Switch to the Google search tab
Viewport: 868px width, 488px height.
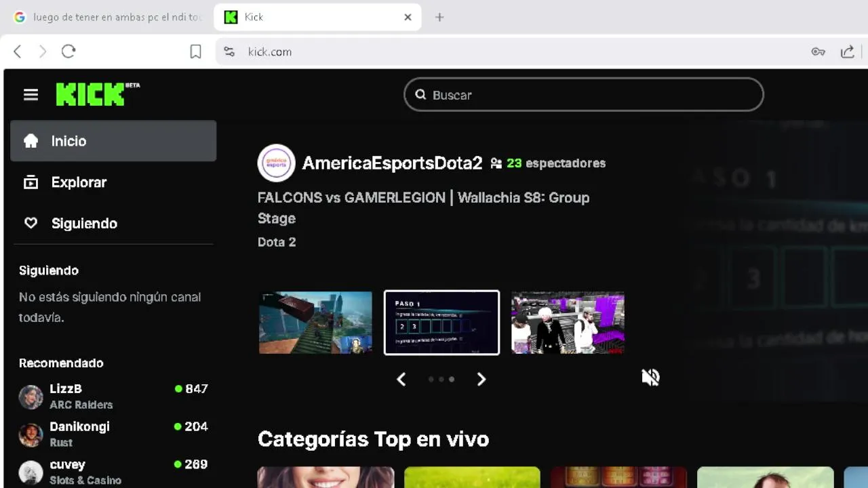point(108,17)
